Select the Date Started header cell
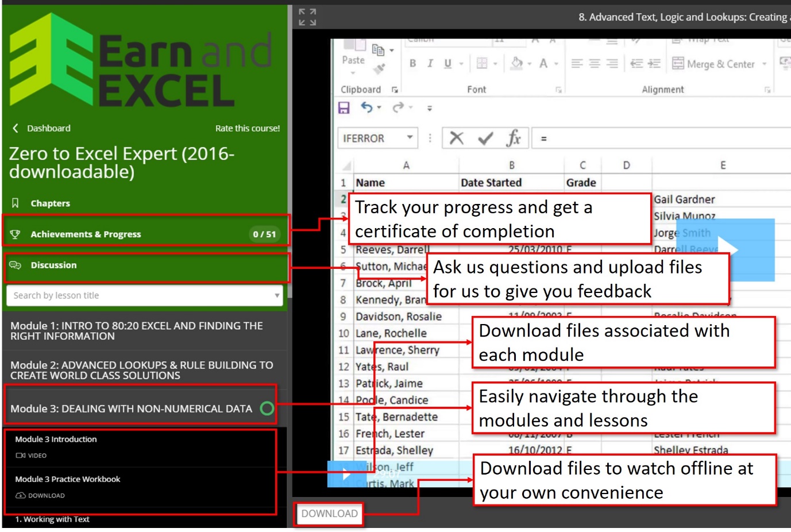The height and width of the screenshot is (532, 791). (512, 183)
